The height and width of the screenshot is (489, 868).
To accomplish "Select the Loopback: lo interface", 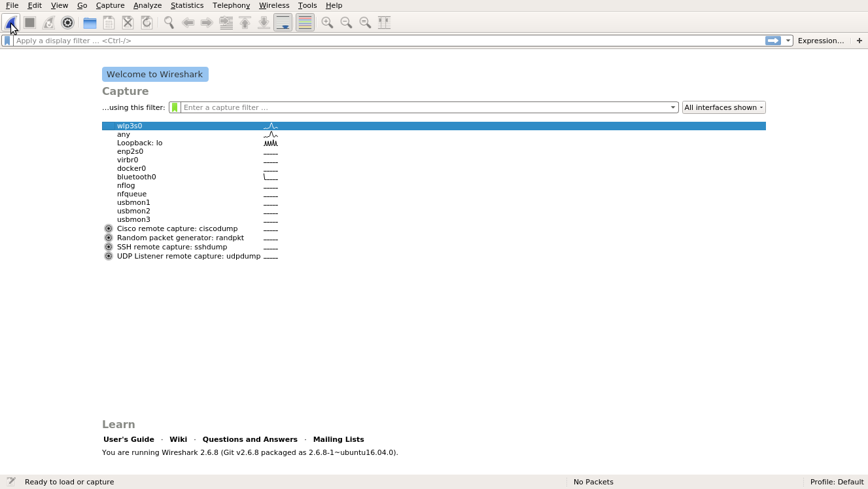I will pos(434,143).
